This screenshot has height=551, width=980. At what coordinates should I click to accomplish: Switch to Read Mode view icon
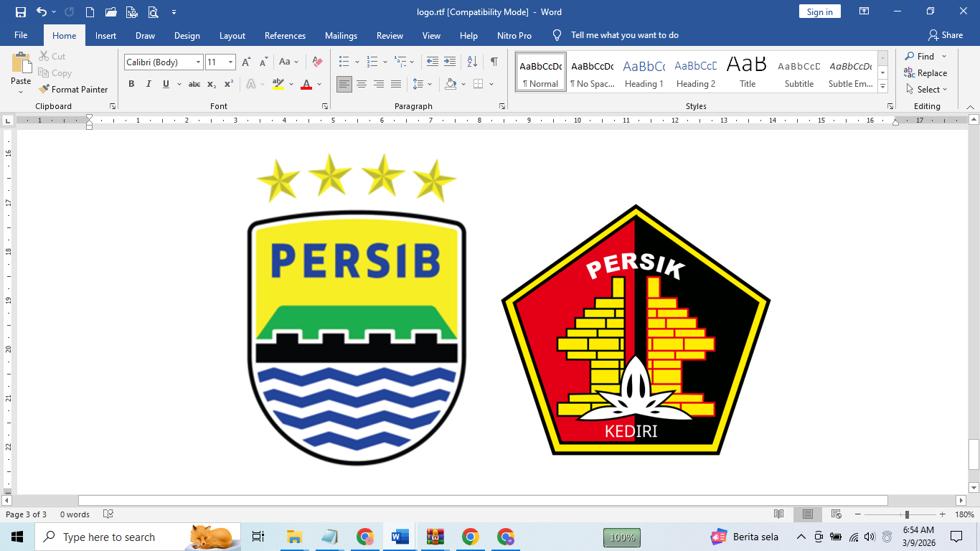pyautogui.click(x=779, y=514)
